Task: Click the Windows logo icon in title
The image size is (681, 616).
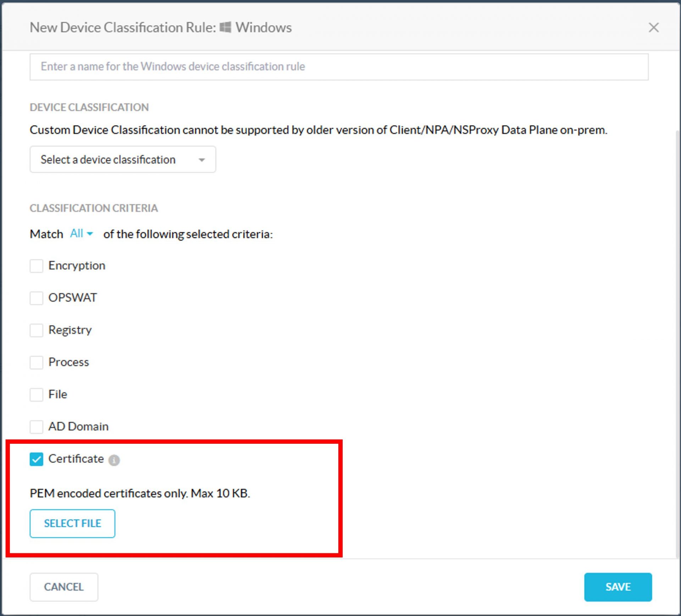Action: tap(225, 27)
